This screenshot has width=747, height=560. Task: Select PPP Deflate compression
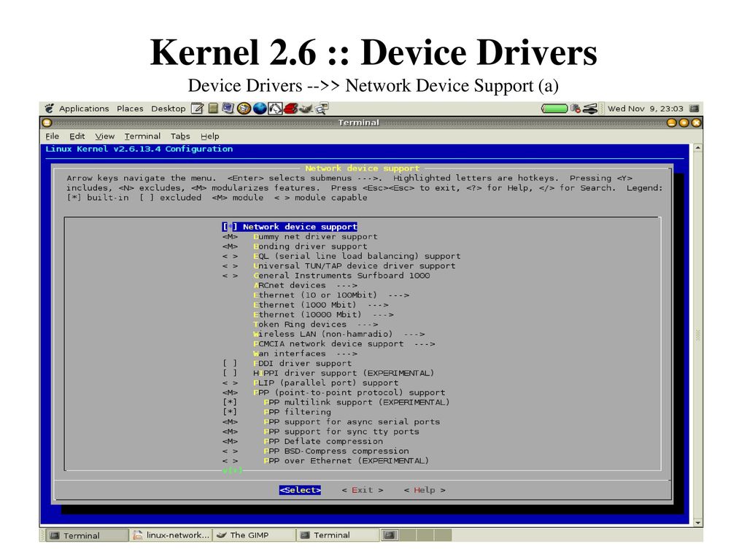(303, 441)
